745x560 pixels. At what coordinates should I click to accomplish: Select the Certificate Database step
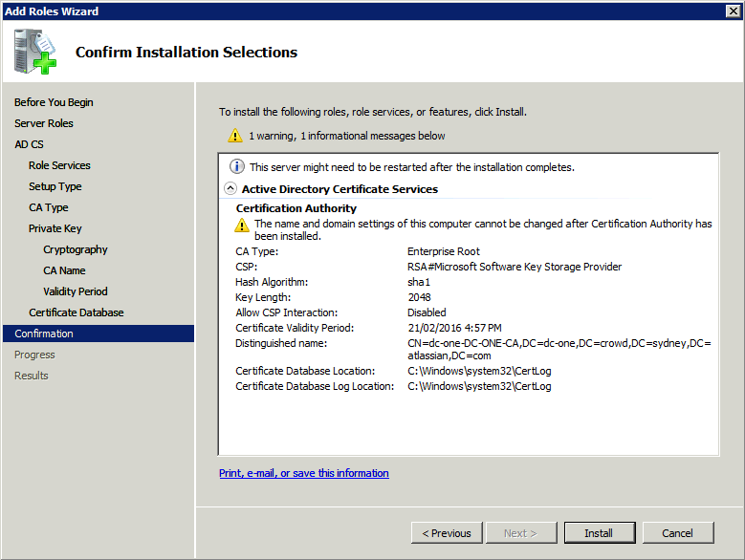pos(77,312)
